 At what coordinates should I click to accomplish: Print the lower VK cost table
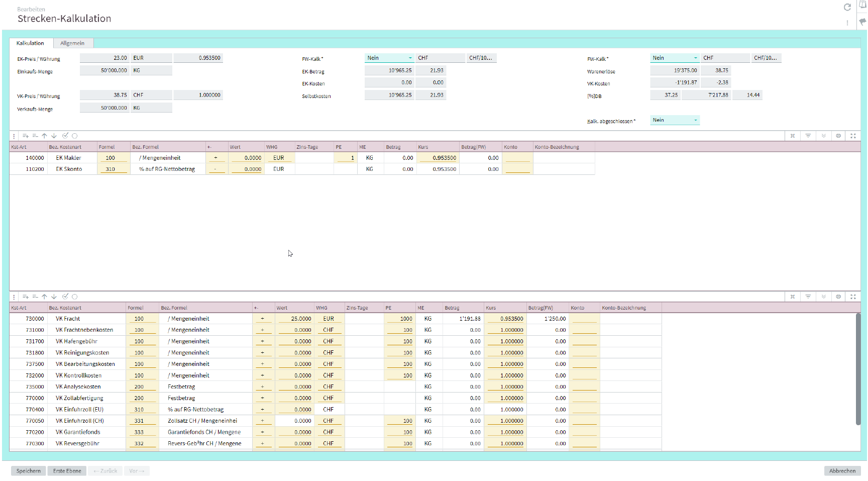coord(838,297)
